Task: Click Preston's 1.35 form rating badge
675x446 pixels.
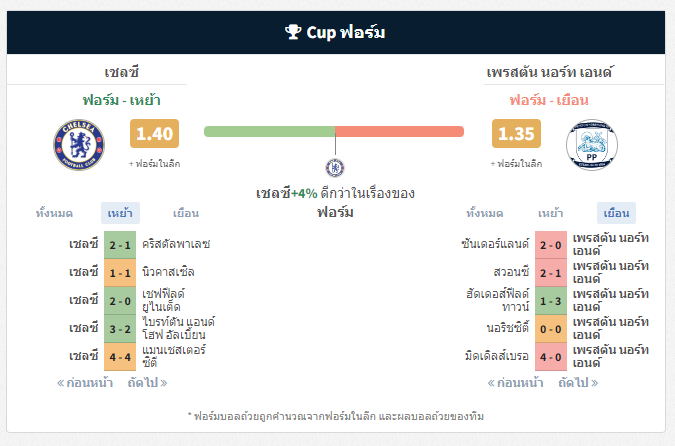Action: [x=516, y=133]
